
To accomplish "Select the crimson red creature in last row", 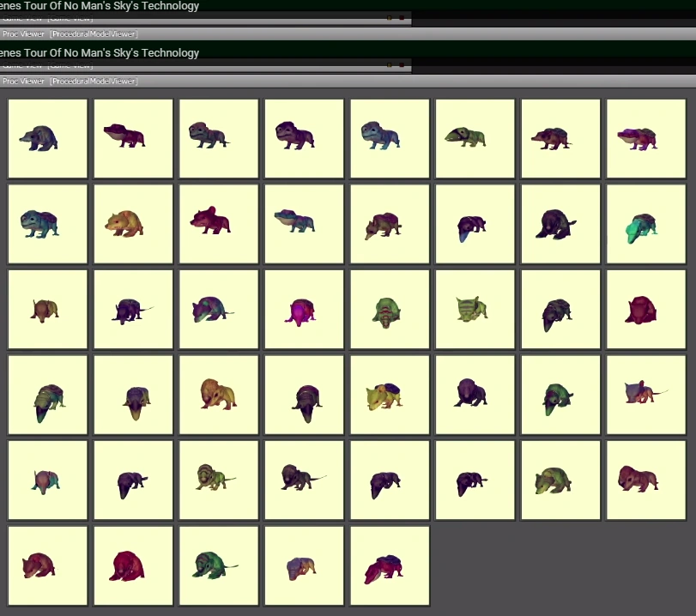I will [133, 566].
